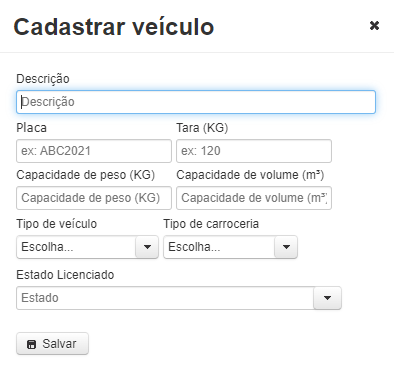
Task: Click the Capacidade de volume (m³) label
Action: (x=250, y=175)
